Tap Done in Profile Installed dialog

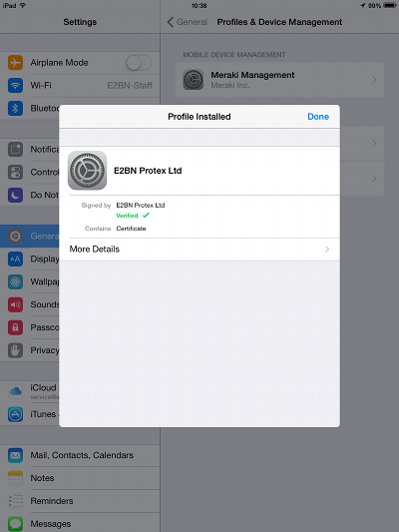pos(318,117)
